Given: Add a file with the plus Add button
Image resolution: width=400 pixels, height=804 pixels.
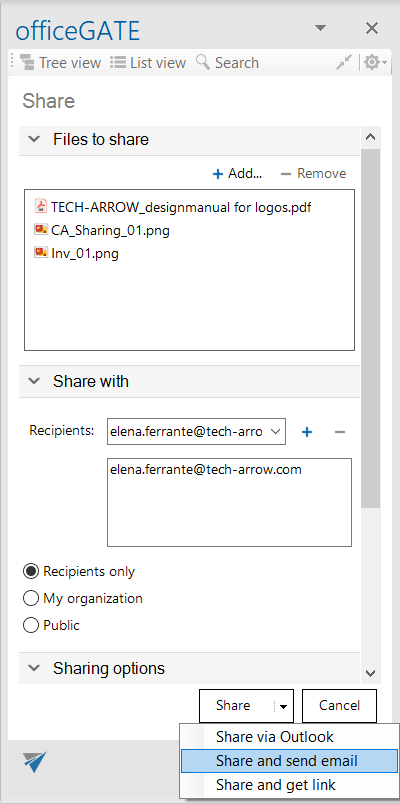Looking at the screenshot, I should point(237,173).
